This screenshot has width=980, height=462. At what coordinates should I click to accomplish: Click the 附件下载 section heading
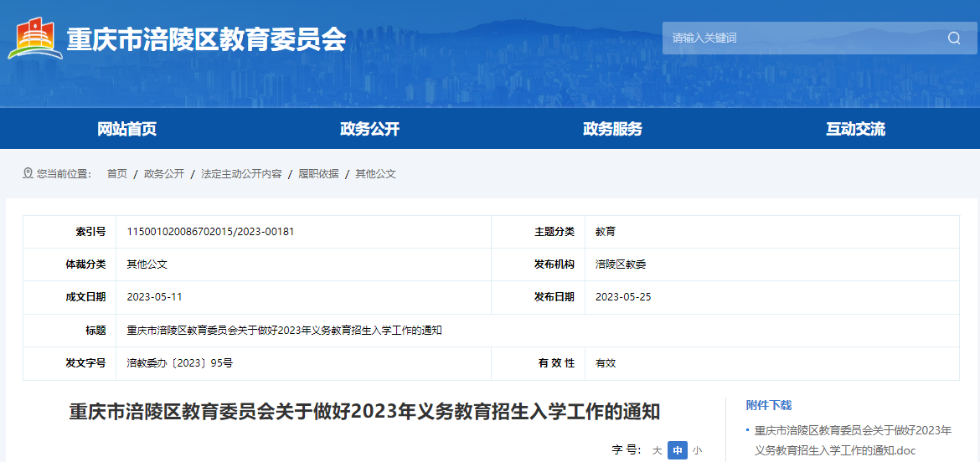click(769, 405)
